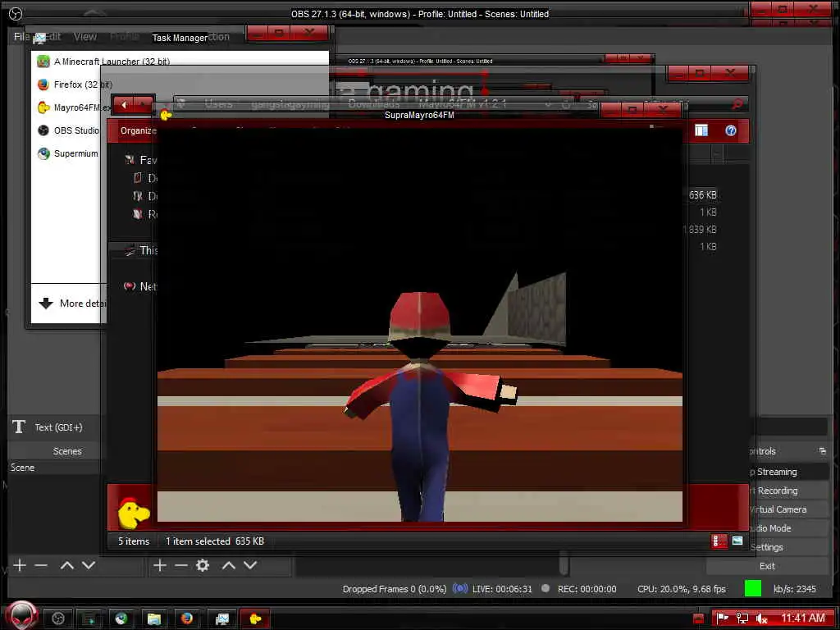This screenshot has height=630, width=840.
Task: Open Explorer preview pane icon
Action: 701,130
